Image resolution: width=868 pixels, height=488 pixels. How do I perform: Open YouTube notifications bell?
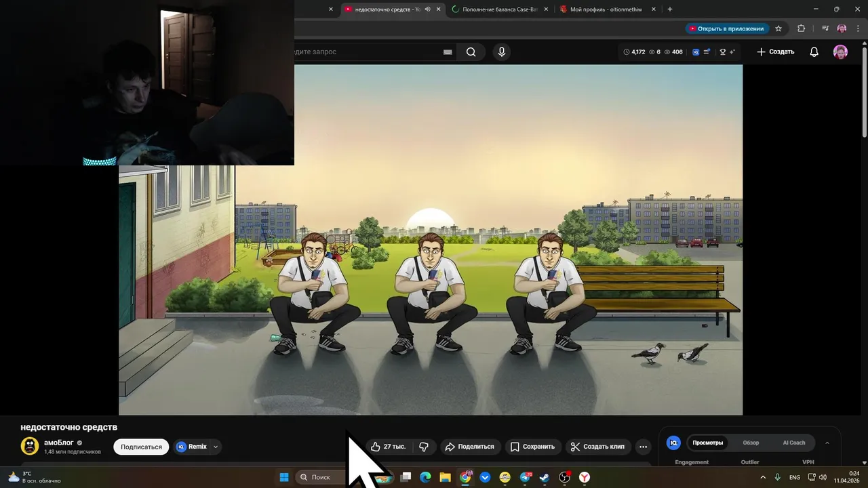point(814,52)
